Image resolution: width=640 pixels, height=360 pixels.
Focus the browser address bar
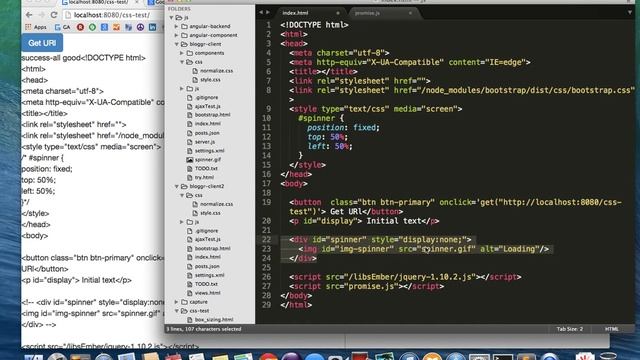[114, 15]
